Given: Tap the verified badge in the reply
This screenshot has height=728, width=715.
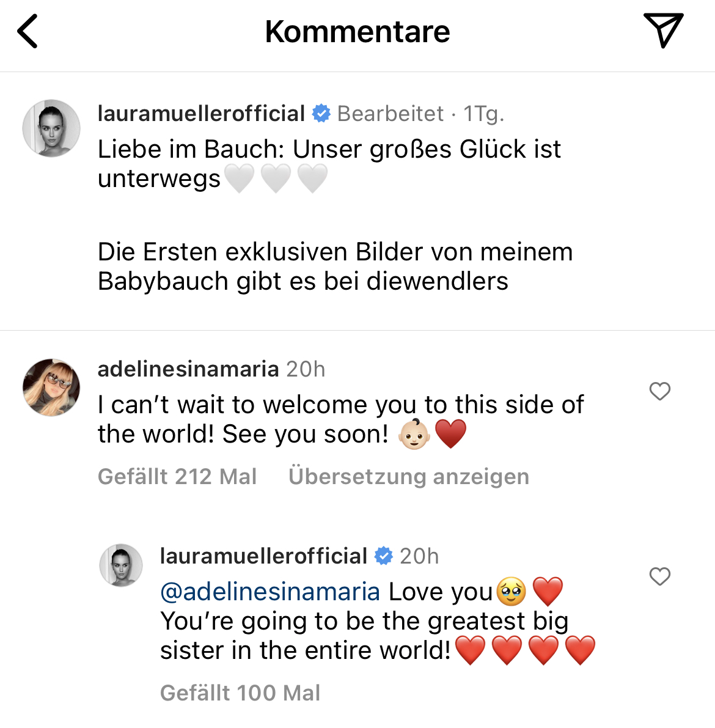Looking at the screenshot, I should tap(383, 556).
